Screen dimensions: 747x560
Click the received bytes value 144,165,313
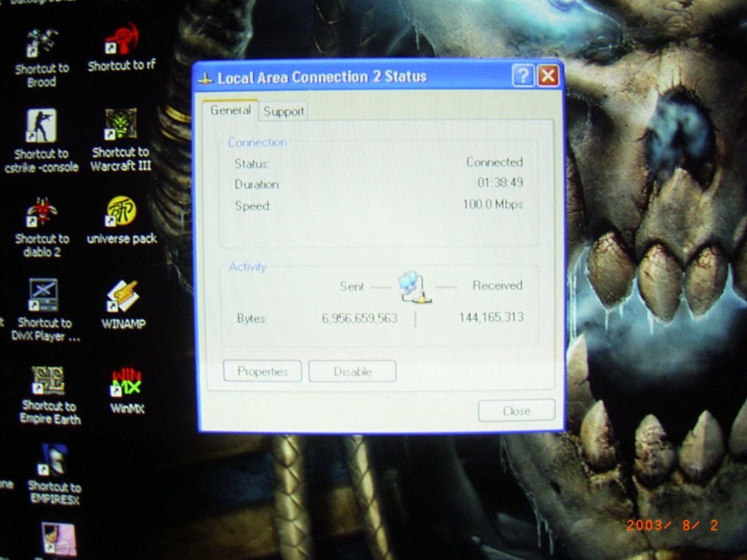491,317
